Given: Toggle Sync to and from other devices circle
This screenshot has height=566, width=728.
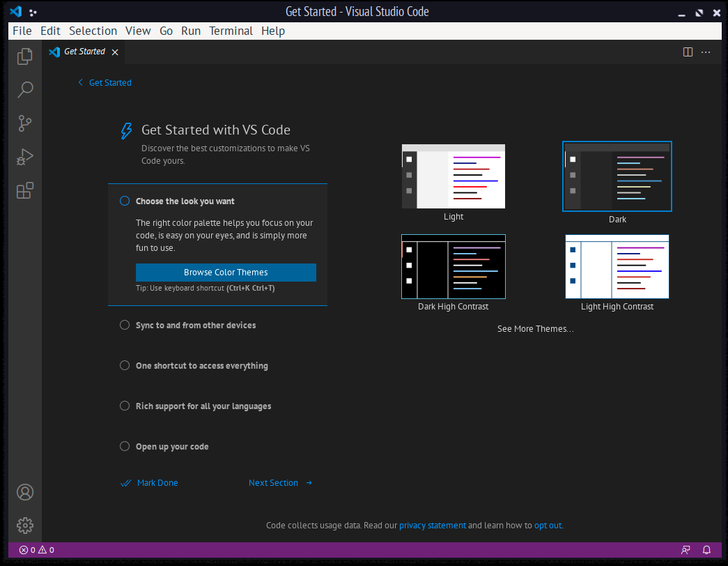Looking at the screenshot, I should click(x=125, y=325).
